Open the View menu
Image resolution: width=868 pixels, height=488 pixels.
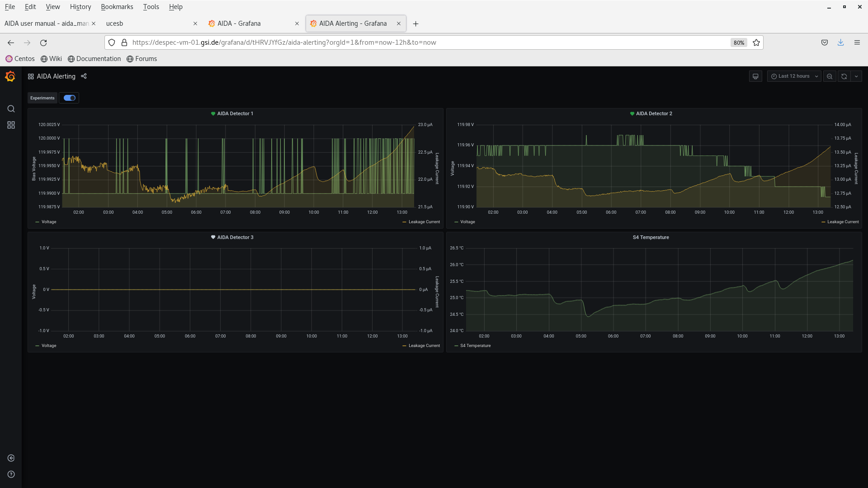point(53,7)
